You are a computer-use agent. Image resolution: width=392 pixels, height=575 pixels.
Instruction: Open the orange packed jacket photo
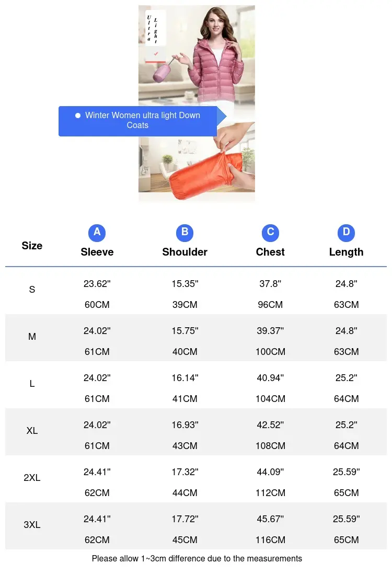click(197, 162)
